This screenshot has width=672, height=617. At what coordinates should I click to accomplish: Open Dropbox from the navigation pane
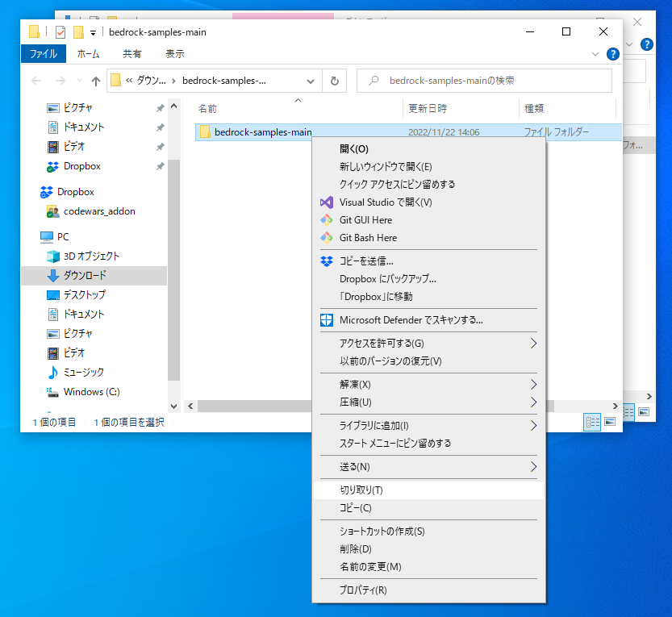tap(77, 191)
